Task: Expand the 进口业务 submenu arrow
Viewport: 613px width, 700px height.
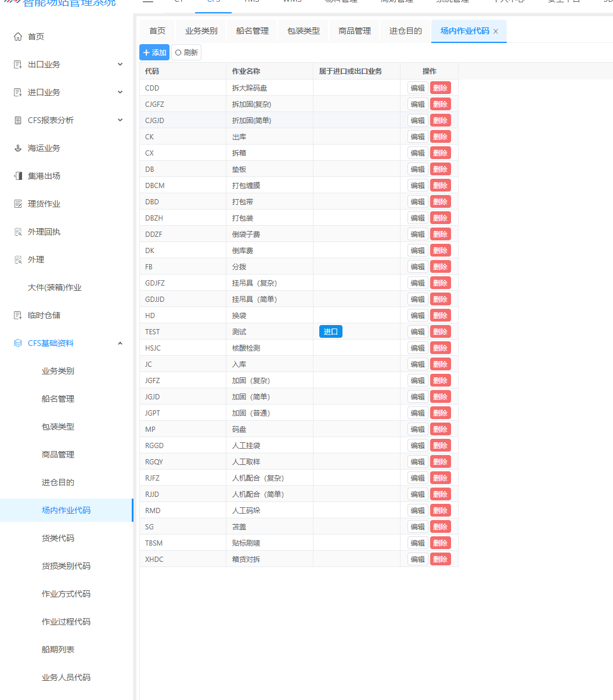Action: pyautogui.click(x=120, y=92)
